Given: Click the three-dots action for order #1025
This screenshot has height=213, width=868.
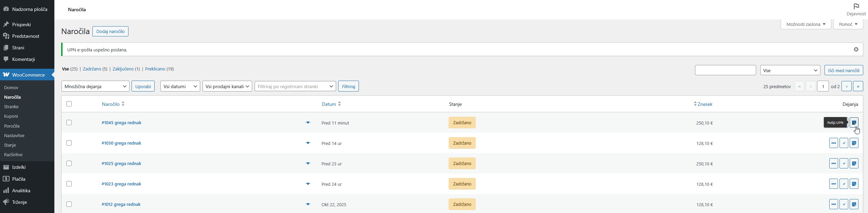Looking at the screenshot, I should [833, 163].
